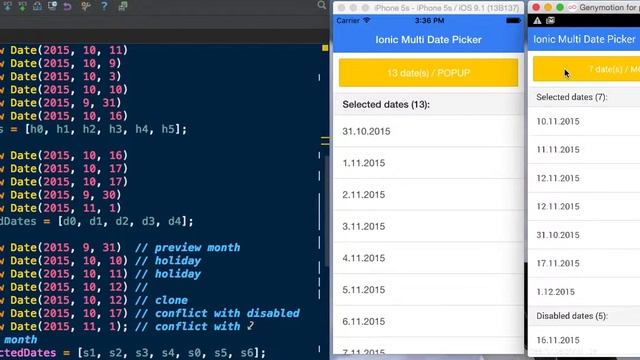Click the green structure icon in toolbar
This screenshot has height=360, width=640.
[x=122, y=6]
